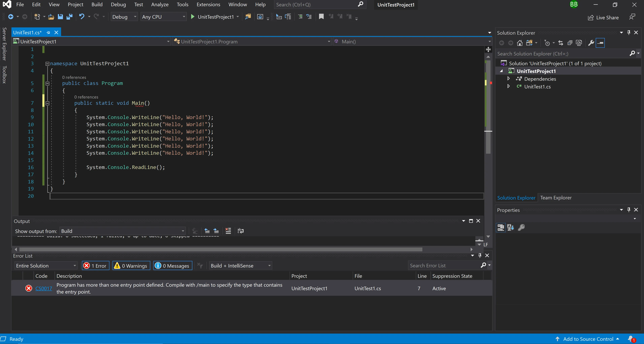The image size is (644, 344).
Task: Click the bookmark toggle icon in toolbar
Action: point(321,17)
